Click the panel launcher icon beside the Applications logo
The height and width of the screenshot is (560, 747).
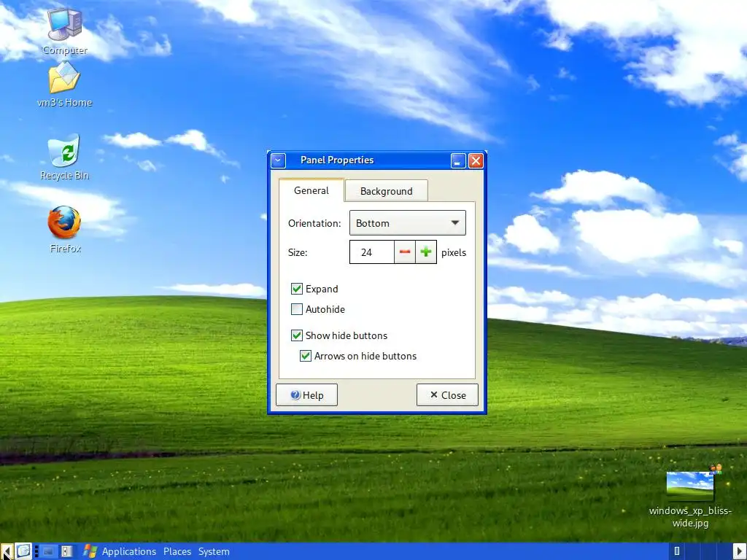pyautogui.click(x=66, y=551)
